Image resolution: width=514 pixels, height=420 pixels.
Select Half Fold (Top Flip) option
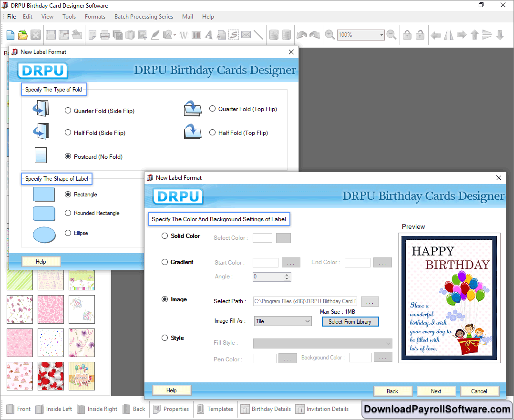pyautogui.click(x=213, y=133)
